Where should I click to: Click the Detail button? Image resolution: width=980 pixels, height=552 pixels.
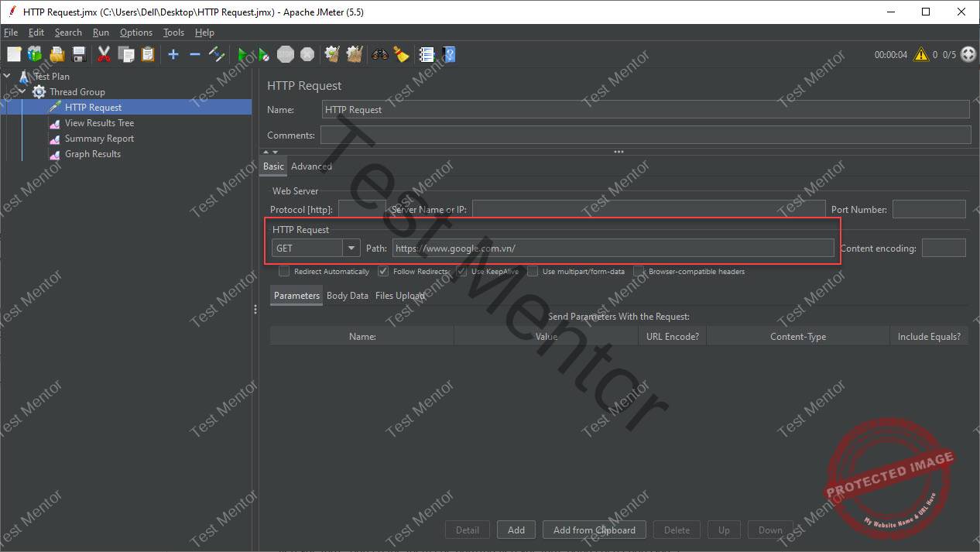467,530
